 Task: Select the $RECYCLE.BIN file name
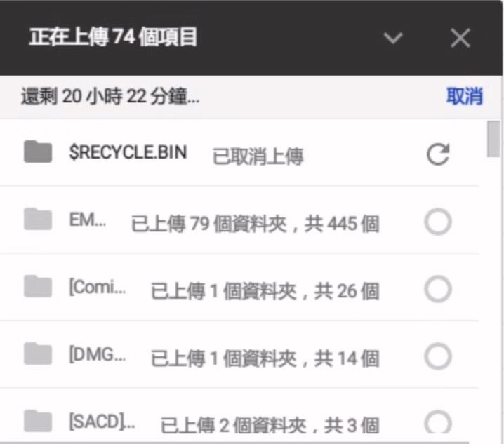(x=128, y=152)
